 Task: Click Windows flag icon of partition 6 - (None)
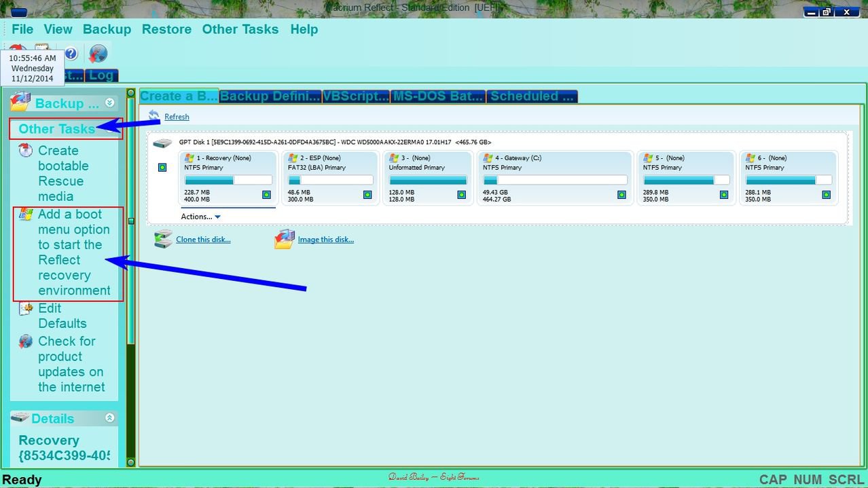pos(751,157)
